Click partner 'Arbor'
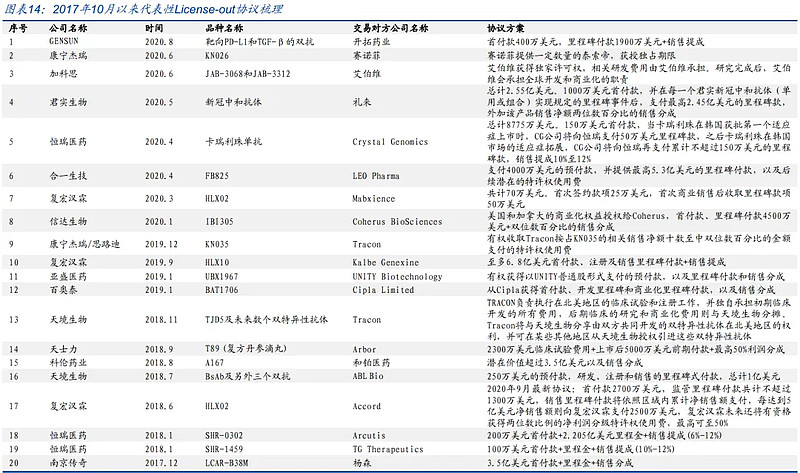Image resolution: width=800 pixels, height=473 pixels. pyautogui.click(x=364, y=349)
